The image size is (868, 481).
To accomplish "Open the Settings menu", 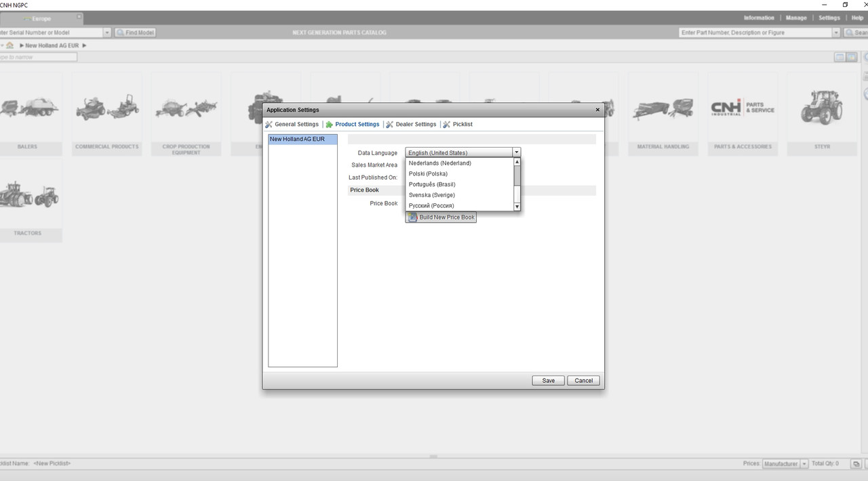I will coord(829,18).
